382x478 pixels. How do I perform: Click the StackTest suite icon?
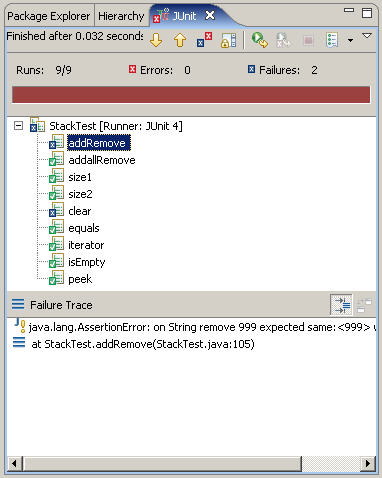click(37, 125)
